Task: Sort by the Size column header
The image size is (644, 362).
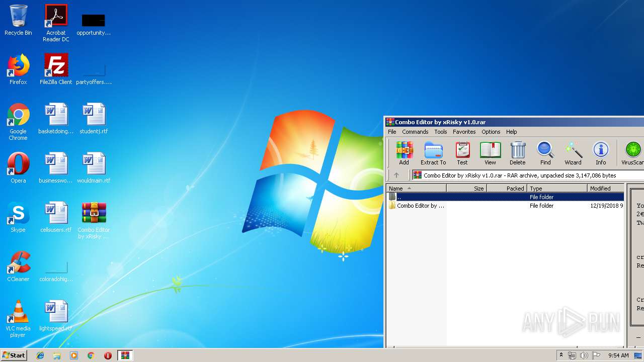Action: click(x=466, y=189)
